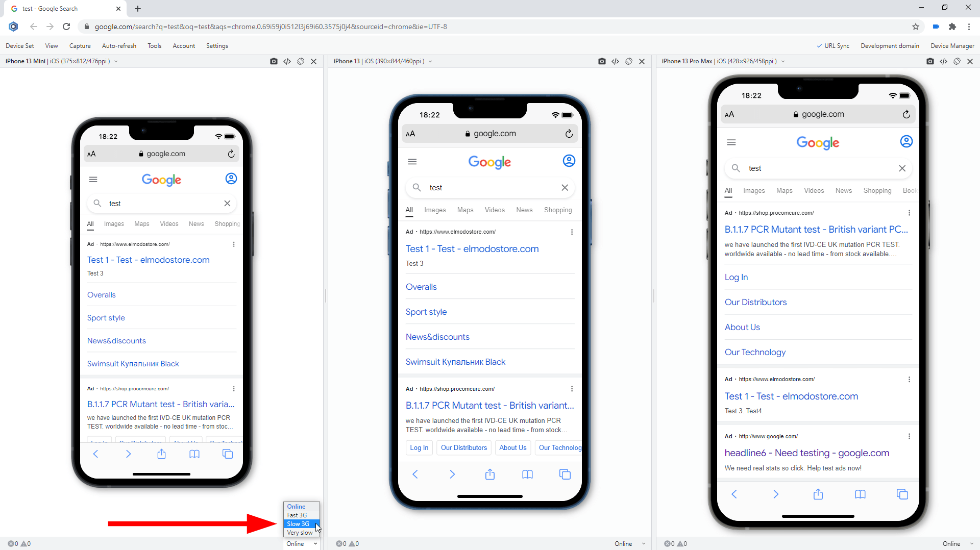
Task: Open the Device Set menu
Action: (x=20, y=46)
